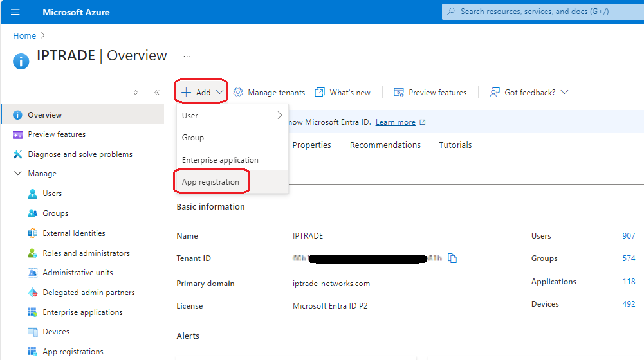Click the search magnifier icon
This screenshot has width=644, height=360.
click(x=451, y=12)
